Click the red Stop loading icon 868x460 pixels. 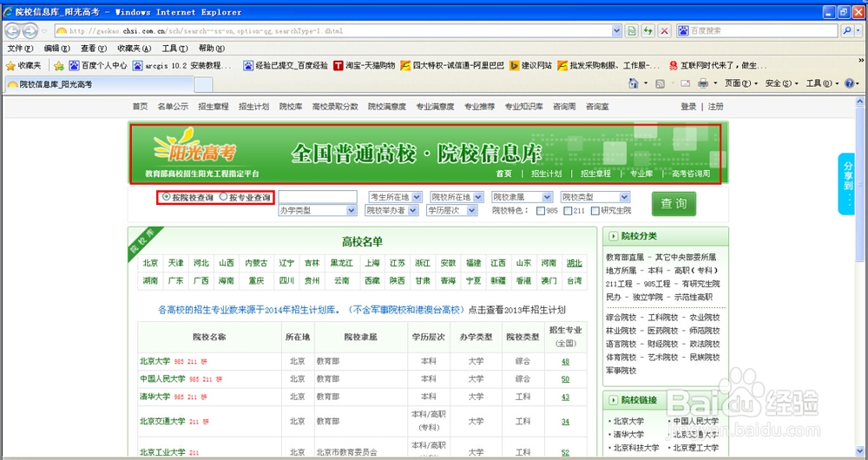tap(665, 31)
